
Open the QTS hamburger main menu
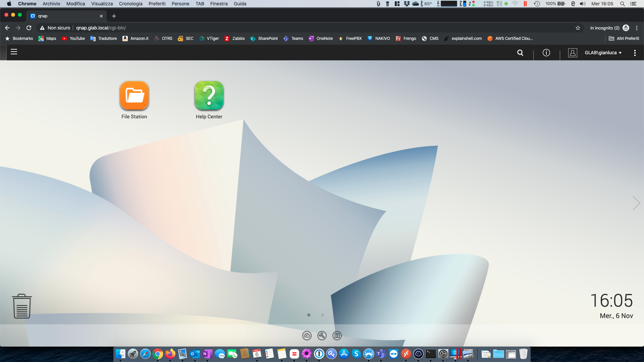[x=14, y=52]
